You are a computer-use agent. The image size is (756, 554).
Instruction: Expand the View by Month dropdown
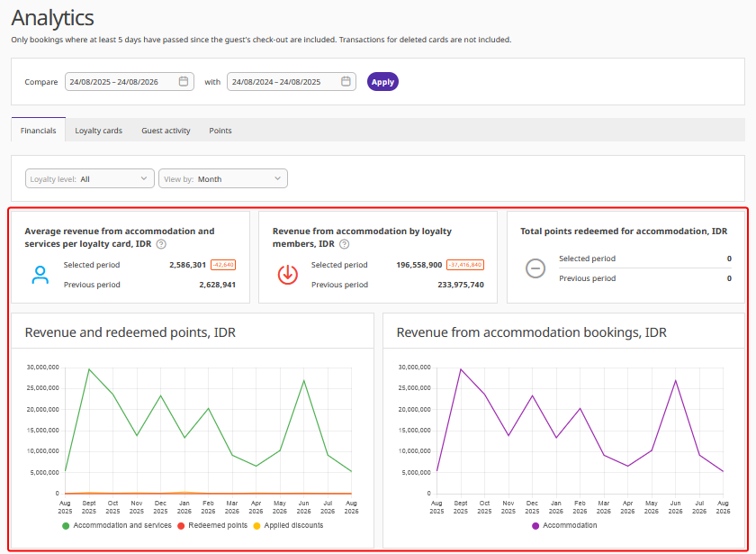click(223, 178)
